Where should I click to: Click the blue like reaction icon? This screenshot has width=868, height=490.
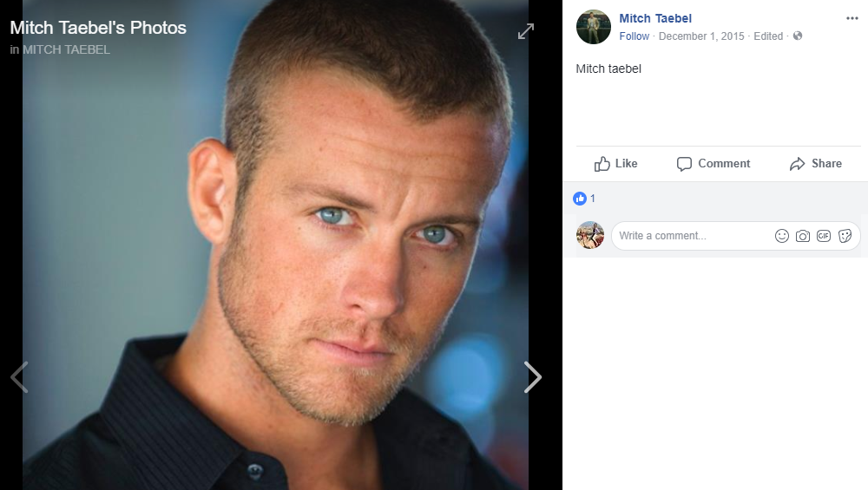tap(580, 199)
